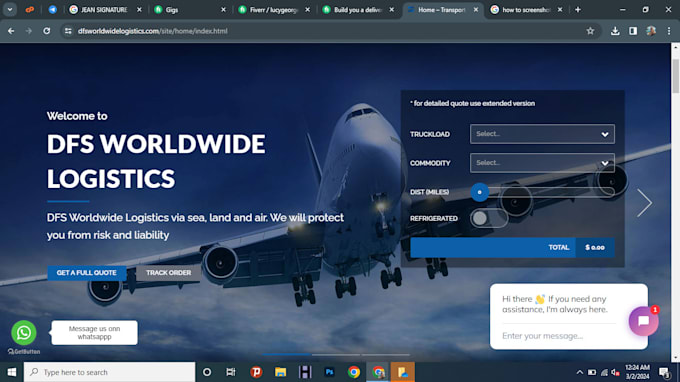This screenshot has width=680, height=382.
Task: Click the Total $ 0.00 bar
Action: pyautogui.click(x=512, y=248)
